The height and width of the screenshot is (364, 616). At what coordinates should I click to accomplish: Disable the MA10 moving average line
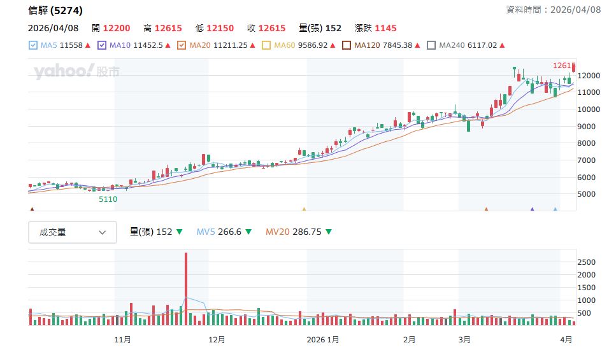point(102,45)
